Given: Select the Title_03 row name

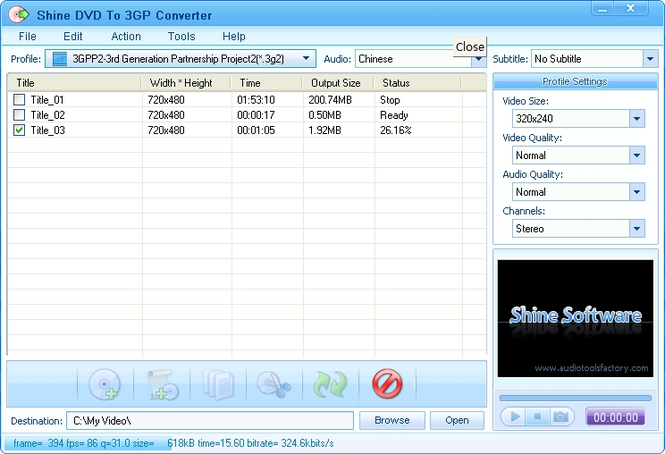Looking at the screenshot, I should 48,130.
